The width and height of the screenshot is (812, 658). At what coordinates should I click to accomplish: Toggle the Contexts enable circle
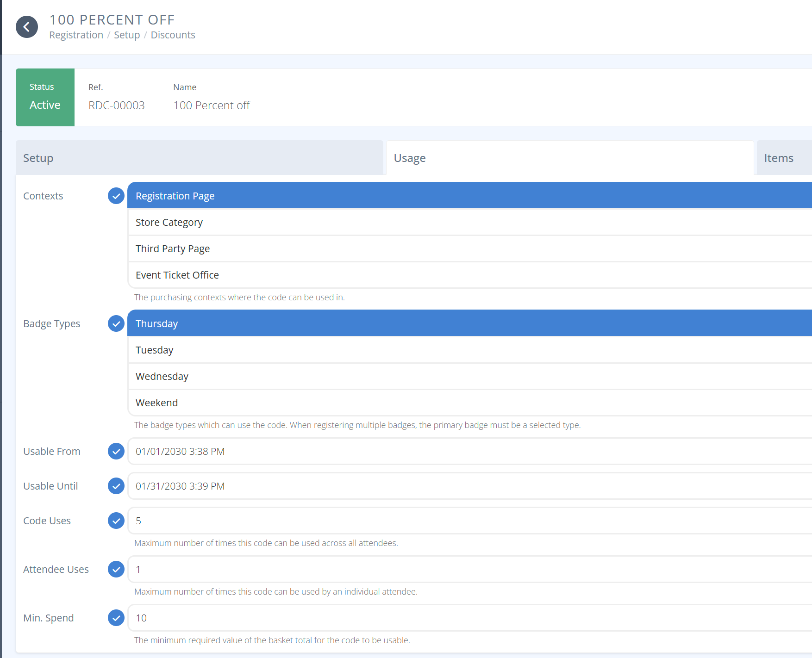click(x=116, y=196)
